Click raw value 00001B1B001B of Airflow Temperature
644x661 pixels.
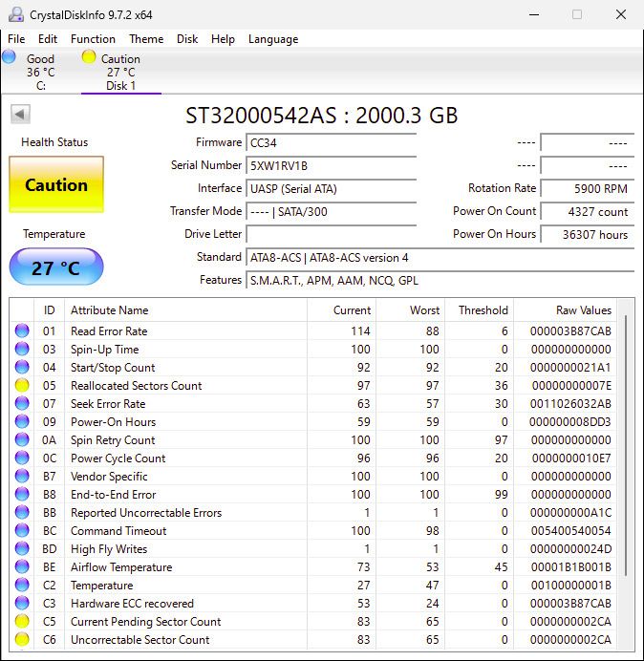(x=570, y=567)
